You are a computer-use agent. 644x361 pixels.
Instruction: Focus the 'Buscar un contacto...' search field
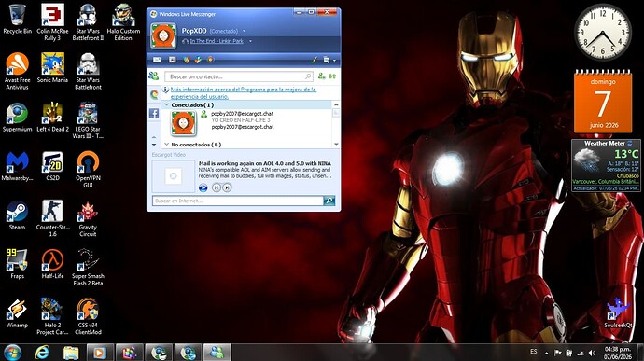click(x=239, y=76)
